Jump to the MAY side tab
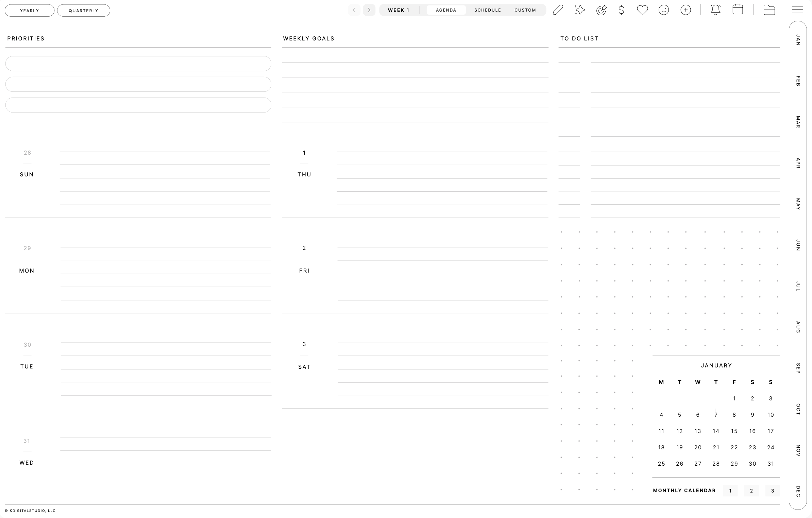The height and width of the screenshot is (518, 812). [x=798, y=204]
